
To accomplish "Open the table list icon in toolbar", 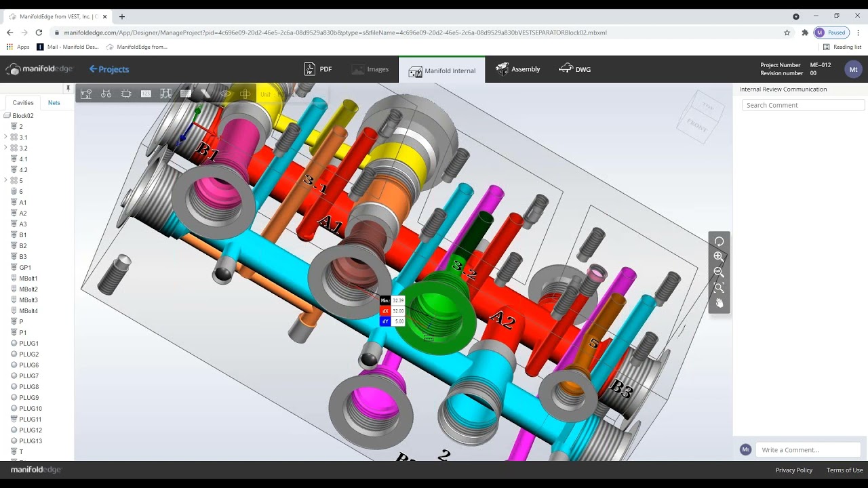I will (x=186, y=94).
